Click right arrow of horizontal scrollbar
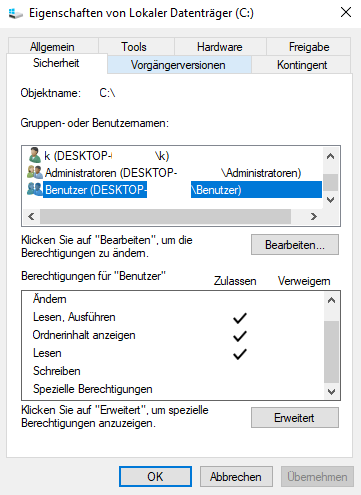This screenshot has height=495, width=361. pos(314,217)
